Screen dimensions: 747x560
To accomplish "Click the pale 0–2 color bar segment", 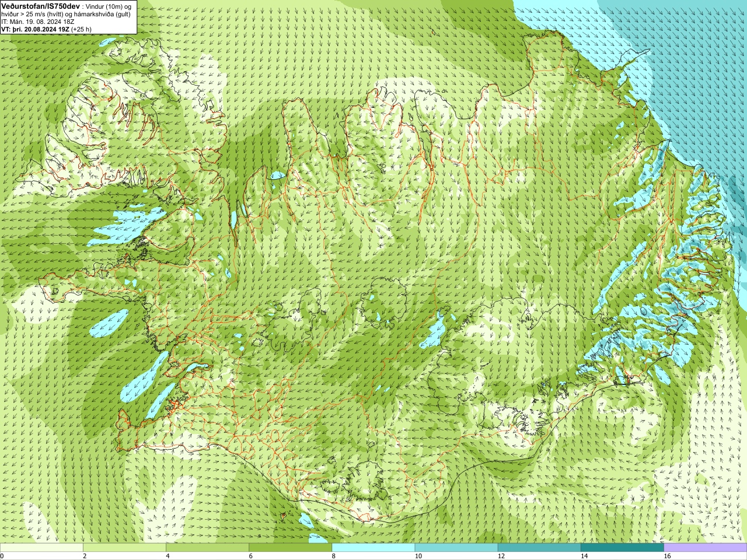I will 41,548.
